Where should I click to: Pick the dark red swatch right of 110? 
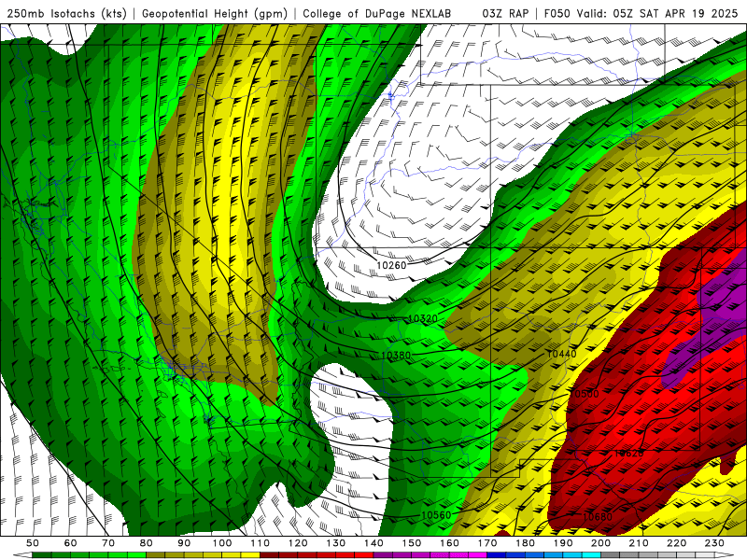pyautogui.click(x=269, y=554)
